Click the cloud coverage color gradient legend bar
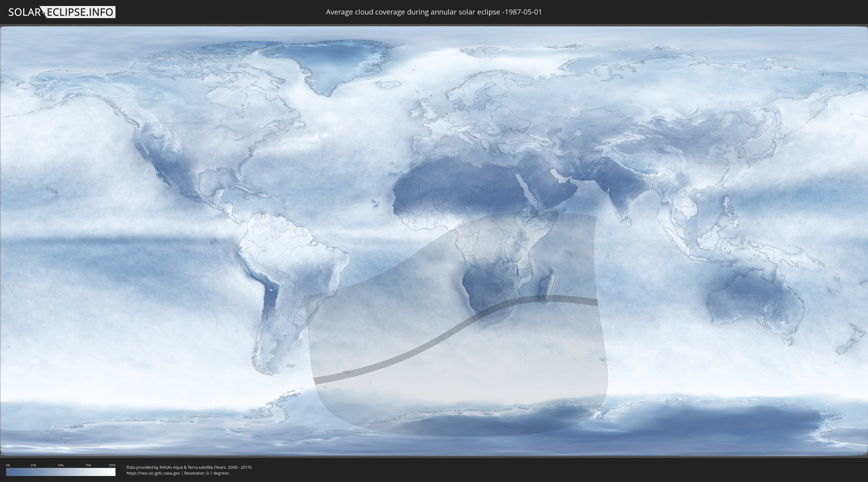This screenshot has height=482, width=868. [61, 472]
